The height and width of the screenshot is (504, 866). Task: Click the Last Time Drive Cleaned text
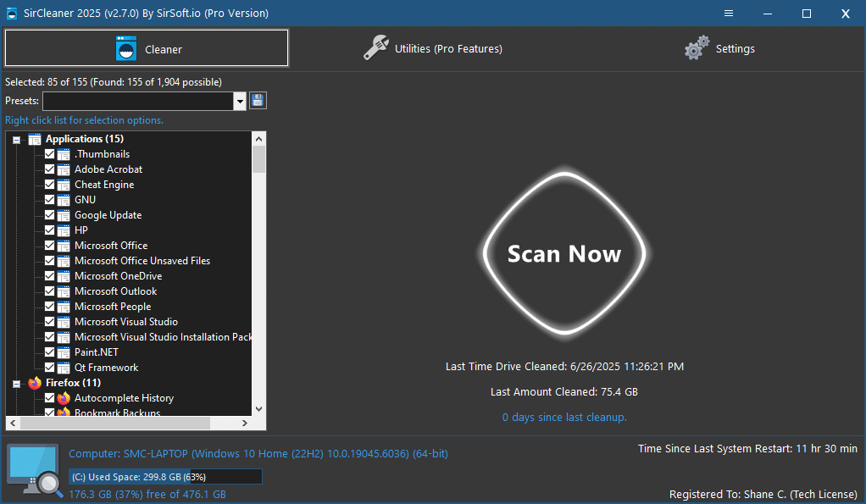pos(564,367)
